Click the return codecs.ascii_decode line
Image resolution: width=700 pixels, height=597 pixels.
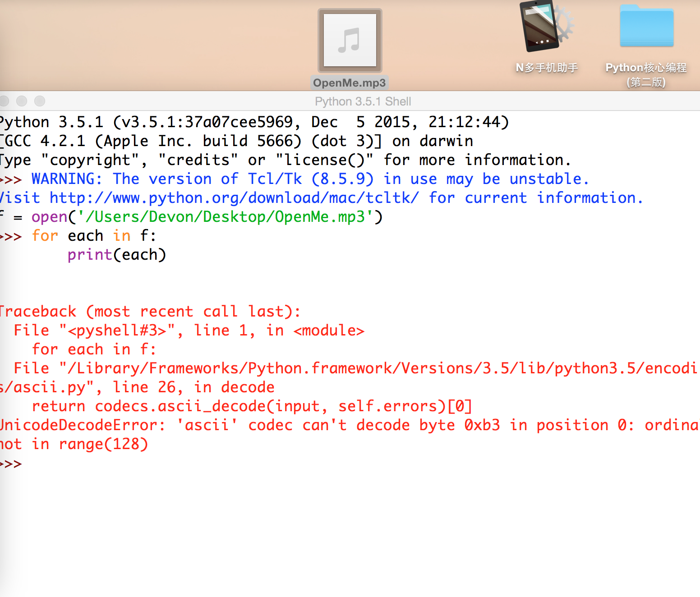[252, 406]
